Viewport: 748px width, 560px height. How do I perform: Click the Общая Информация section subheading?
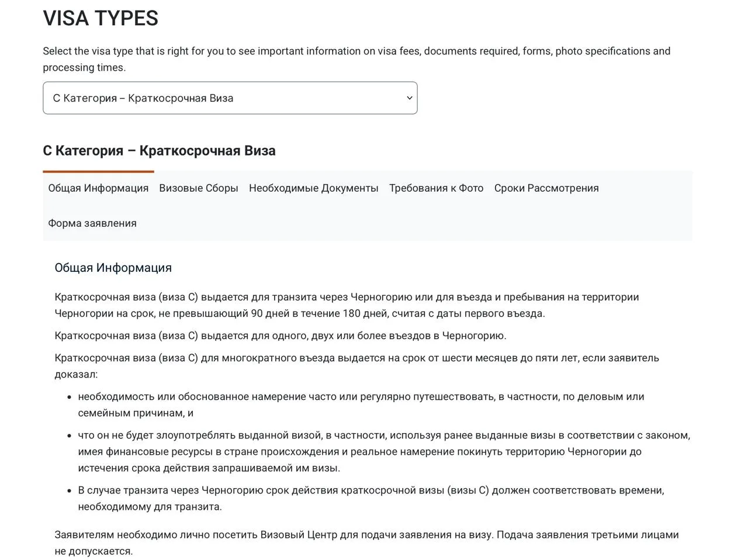pyautogui.click(x=113, y=268)
